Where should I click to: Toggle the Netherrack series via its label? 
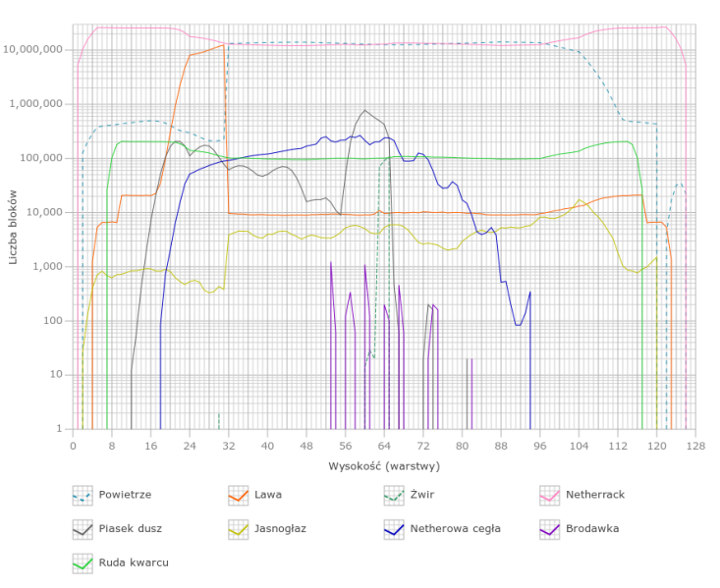click(596, 494)
